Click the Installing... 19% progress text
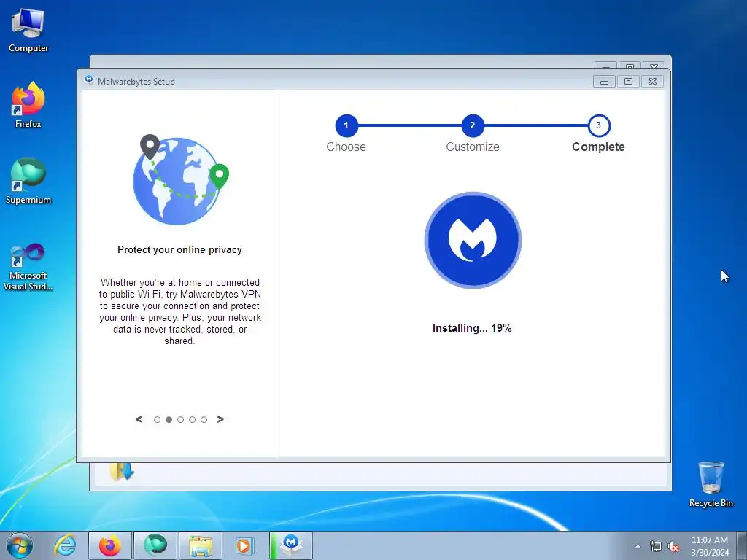The image size is (747, 560). point(472,328)
